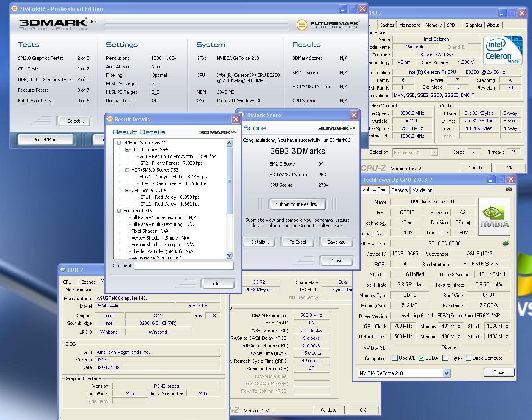Open the Caches tab in lower CPU-Z
Viewport: 532px width, 420px height.
pyautogui.click(x=88, y=282)
